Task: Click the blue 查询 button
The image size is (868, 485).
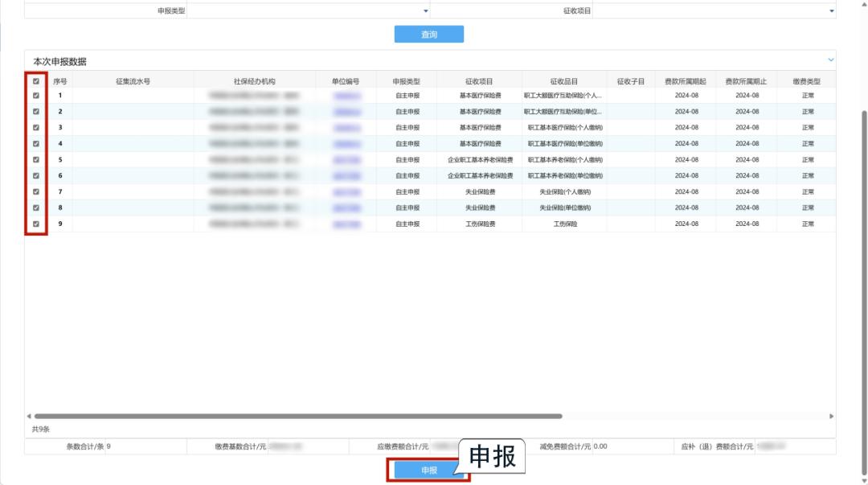Action: click(x=428, y=35)
